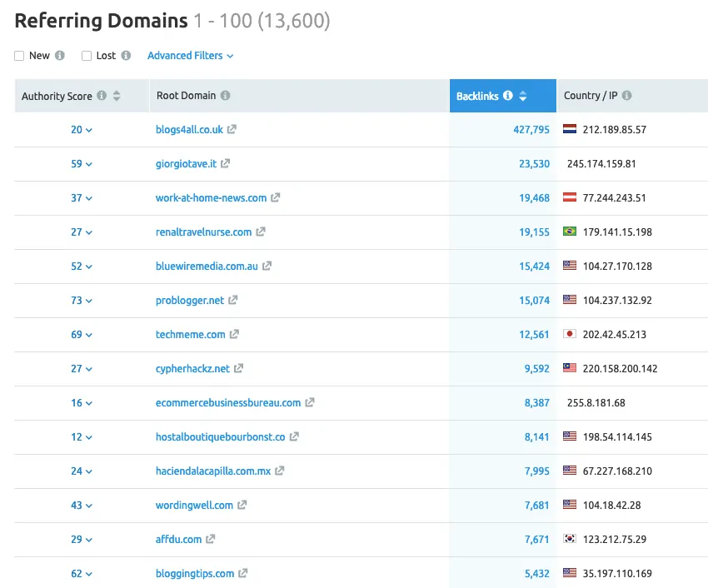This screenshot has width=708, height=588.
Task: Expand Advanced Filters dropdown
Action: [x=190, y=56]
